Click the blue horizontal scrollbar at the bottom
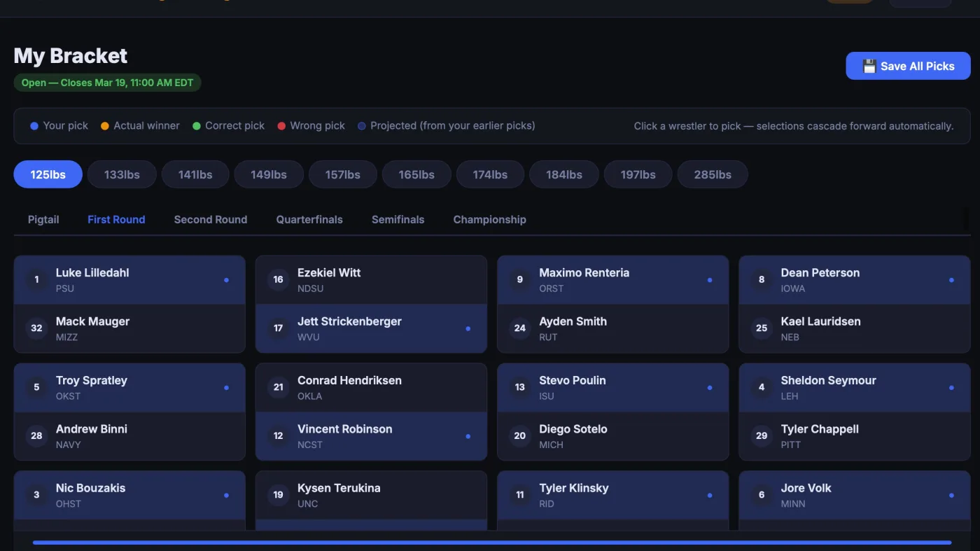 pyautogui.click(x=491, y=543)
